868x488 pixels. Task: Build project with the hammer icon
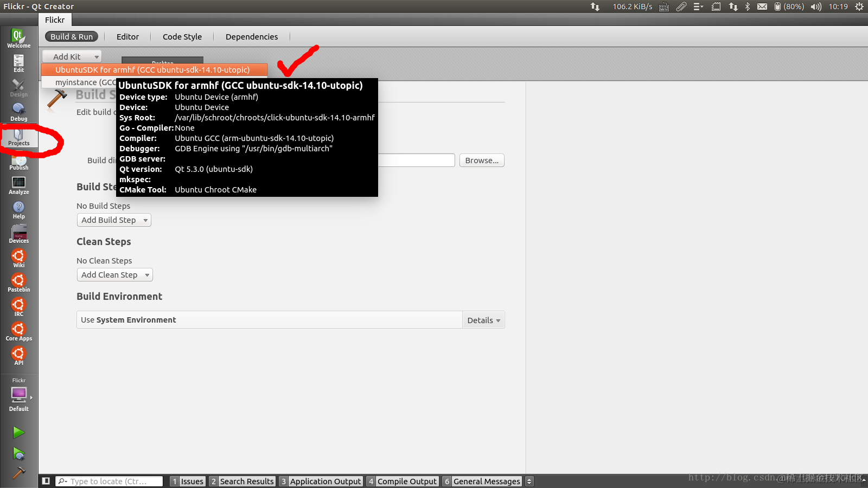[18, 473]
